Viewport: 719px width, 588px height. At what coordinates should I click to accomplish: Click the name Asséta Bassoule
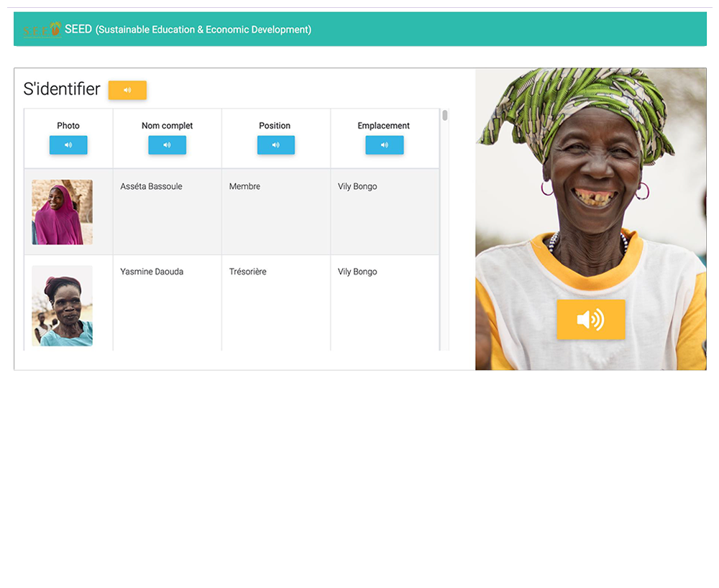tap(151, 186)
